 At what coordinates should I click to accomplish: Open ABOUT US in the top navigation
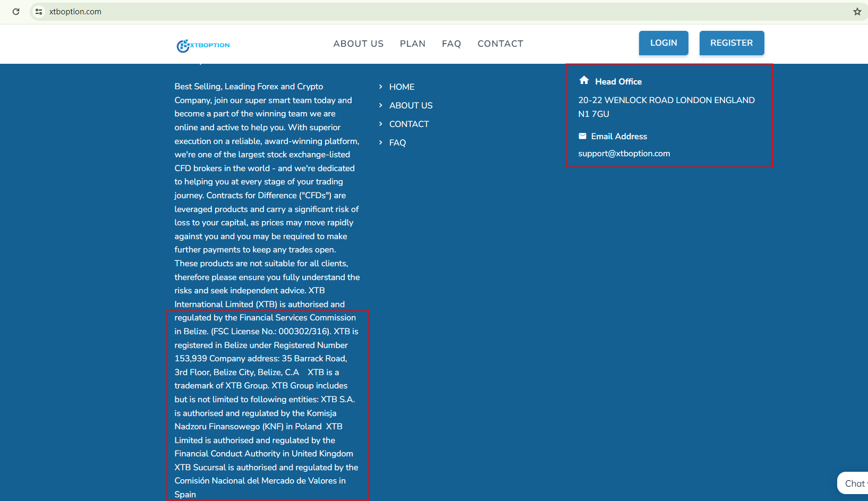click(x=359, y=44)
